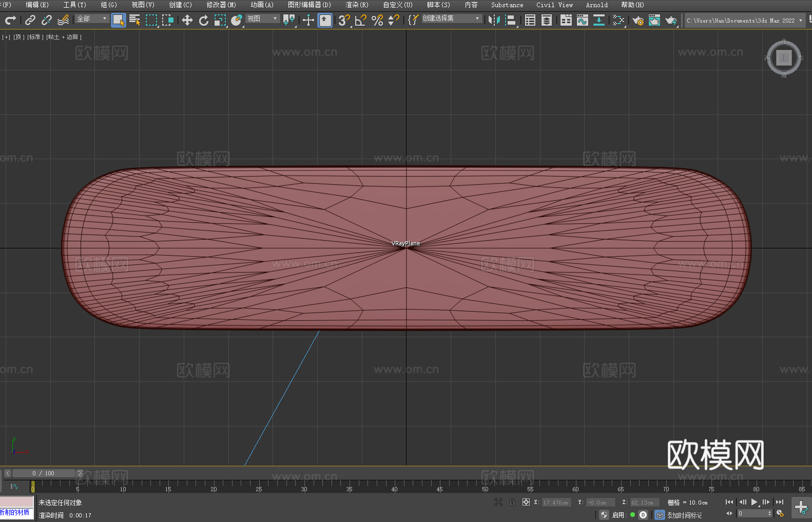Activate the Select Object tool
This screenshot has height=522, width=812.
(x=119, y=20)
